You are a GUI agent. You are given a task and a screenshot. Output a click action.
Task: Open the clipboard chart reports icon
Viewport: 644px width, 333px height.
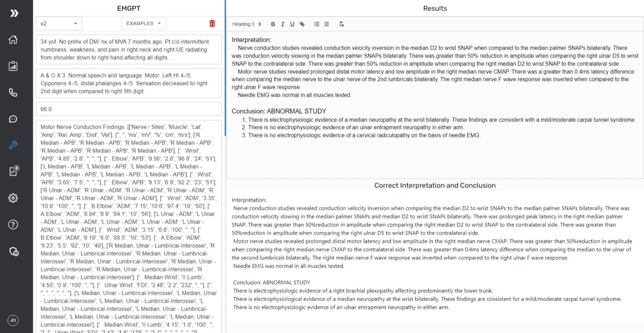click(13, 66)
